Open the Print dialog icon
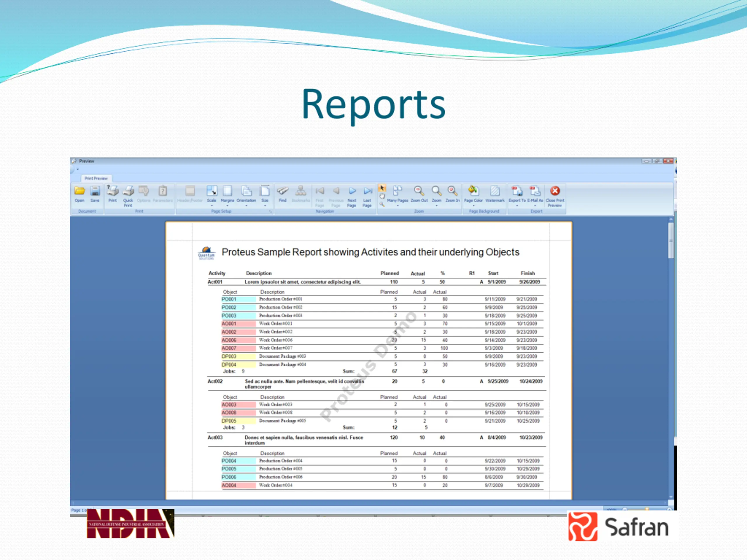747x560 pixels. pos(112,194)
